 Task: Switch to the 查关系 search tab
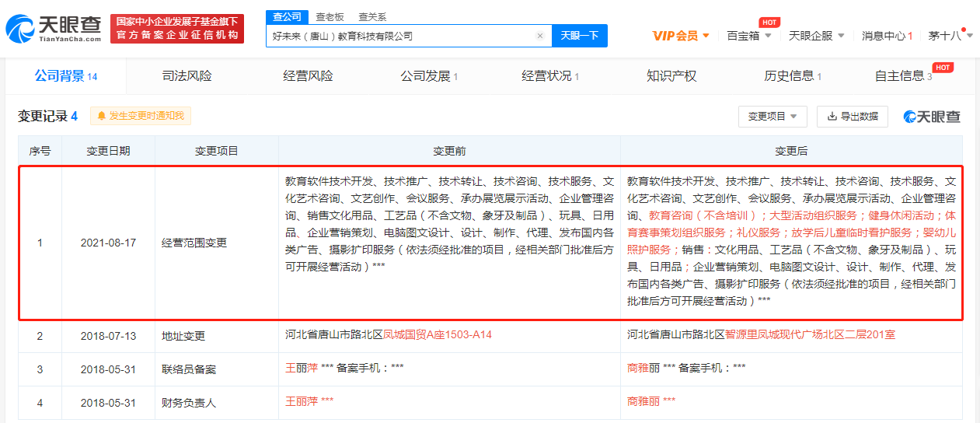click(x=372, y=16)
